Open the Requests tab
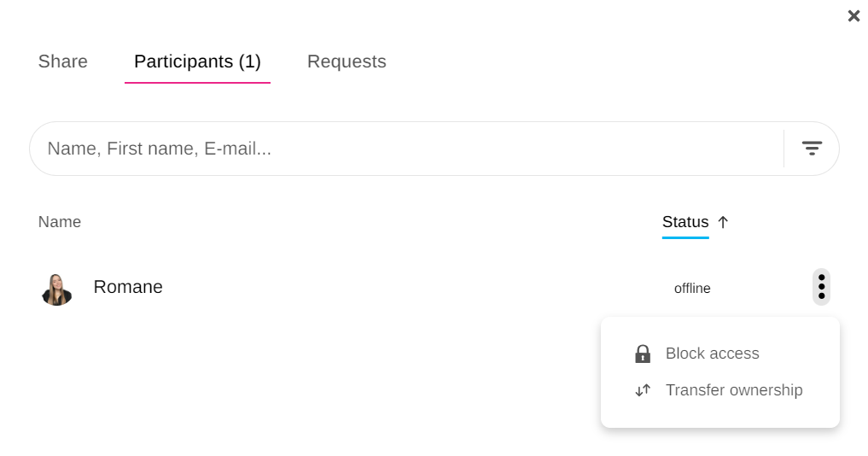Screen dimensions: 868x456 347,61
